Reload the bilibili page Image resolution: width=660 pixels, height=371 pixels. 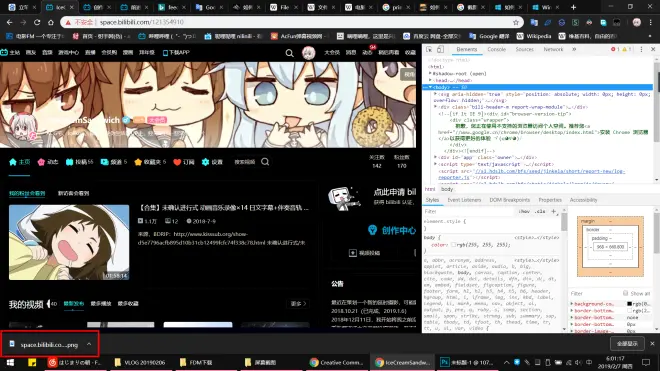click(x=37, y=22)
